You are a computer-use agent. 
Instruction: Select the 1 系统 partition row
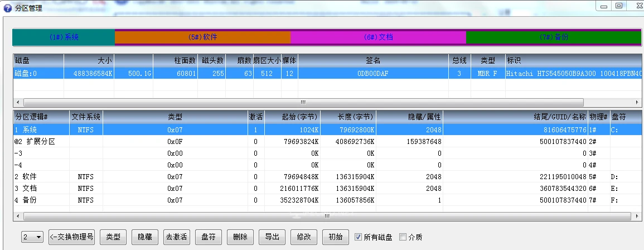[327, 129]
